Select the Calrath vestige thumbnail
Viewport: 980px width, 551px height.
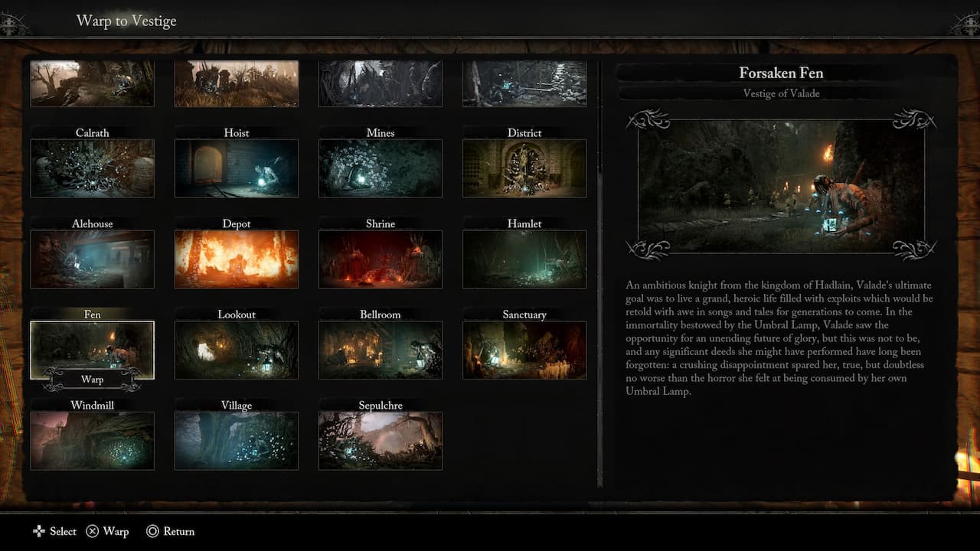[92, 168]
